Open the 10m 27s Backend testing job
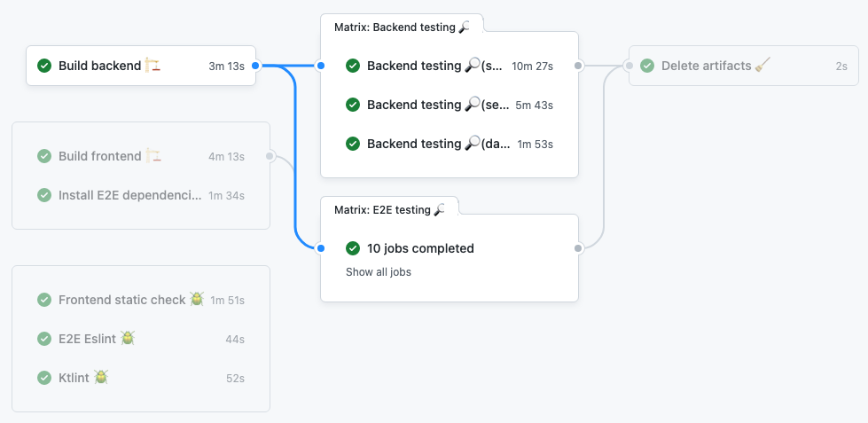This screenshot has height=423, width=868. [x=434, y=66]
